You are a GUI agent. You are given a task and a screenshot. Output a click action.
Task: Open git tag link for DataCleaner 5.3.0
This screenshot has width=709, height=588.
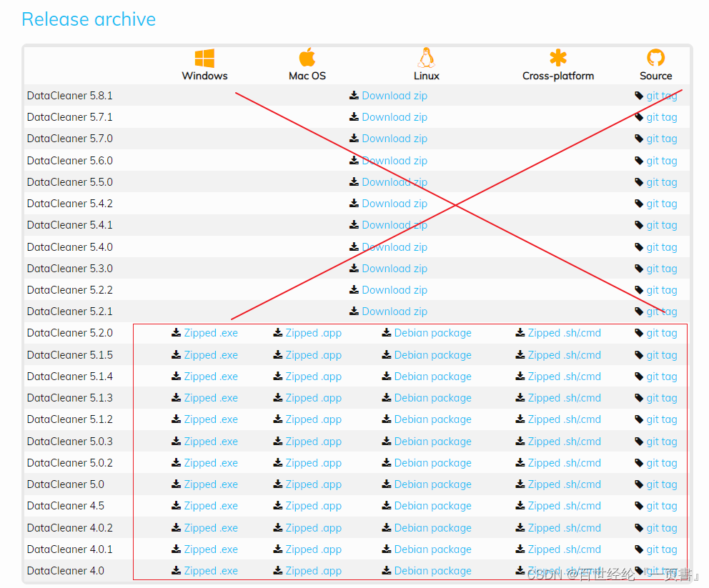coord(662,269)
